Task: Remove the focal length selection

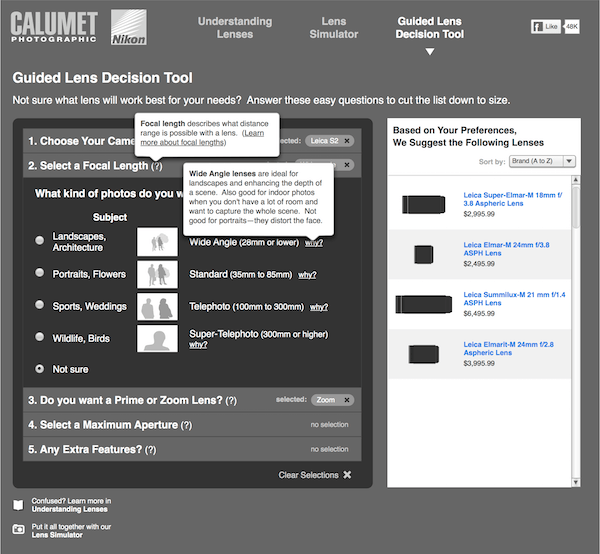Action: click(x=347, y=165)
